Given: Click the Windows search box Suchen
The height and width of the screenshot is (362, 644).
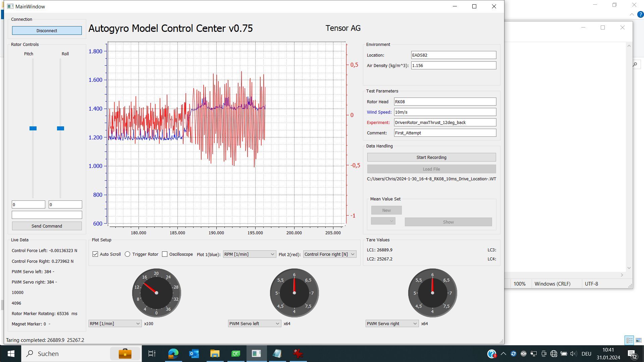Looking at the screenshot, I should (82, 354).
